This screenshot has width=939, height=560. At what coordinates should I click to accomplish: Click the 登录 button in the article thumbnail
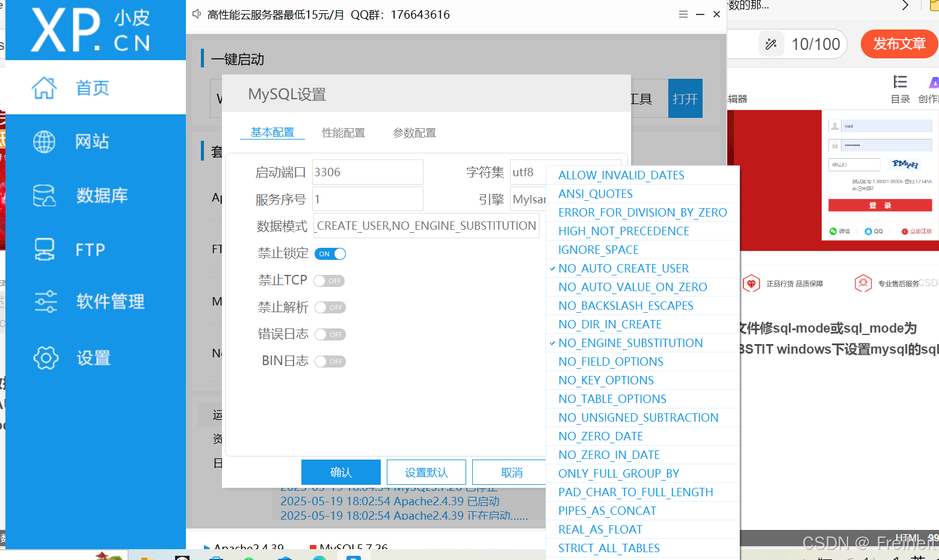coord(880,206)
